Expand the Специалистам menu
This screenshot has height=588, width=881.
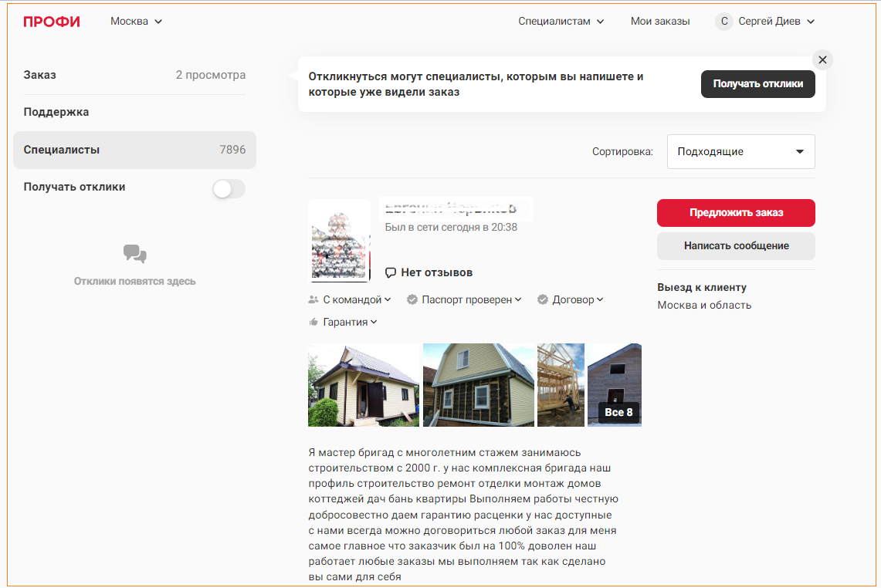(x=561, y=22)
